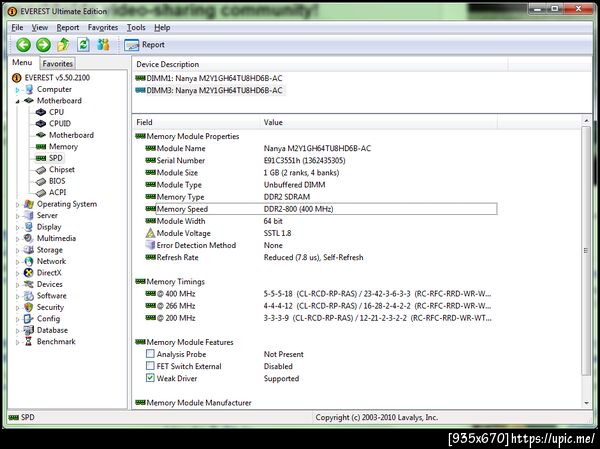Refresh the page using the toolbar icon
Viewport: 600px width, 449px height.
(x=83, y=45)
